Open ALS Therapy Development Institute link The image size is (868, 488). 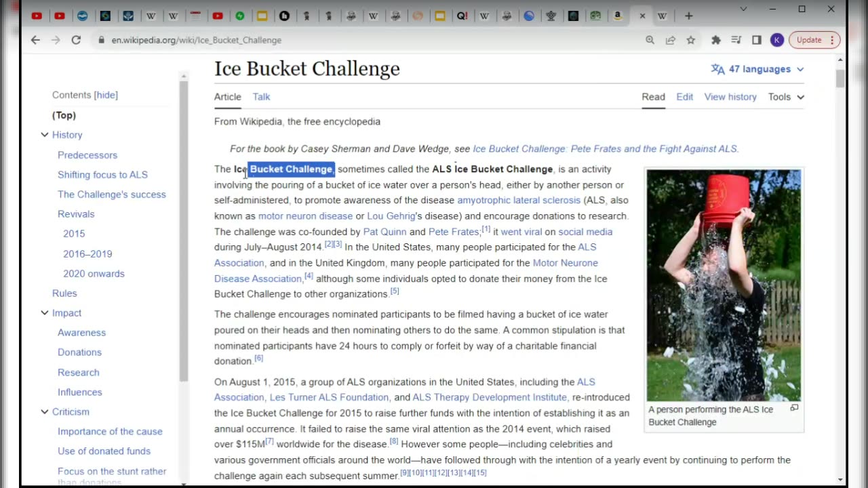tap(490, 398)
